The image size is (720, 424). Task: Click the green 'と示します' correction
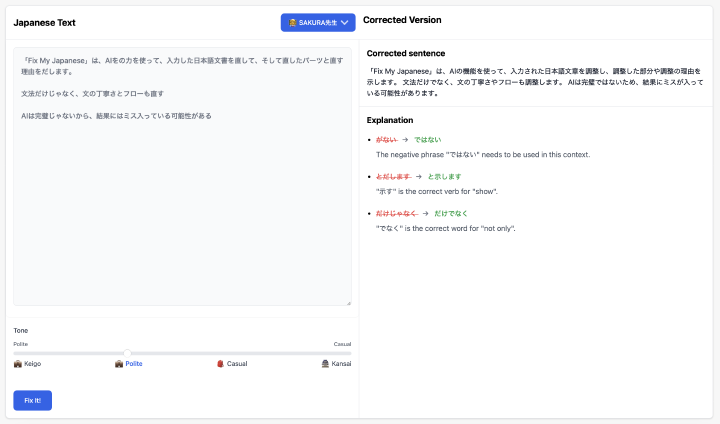(444, 176)
